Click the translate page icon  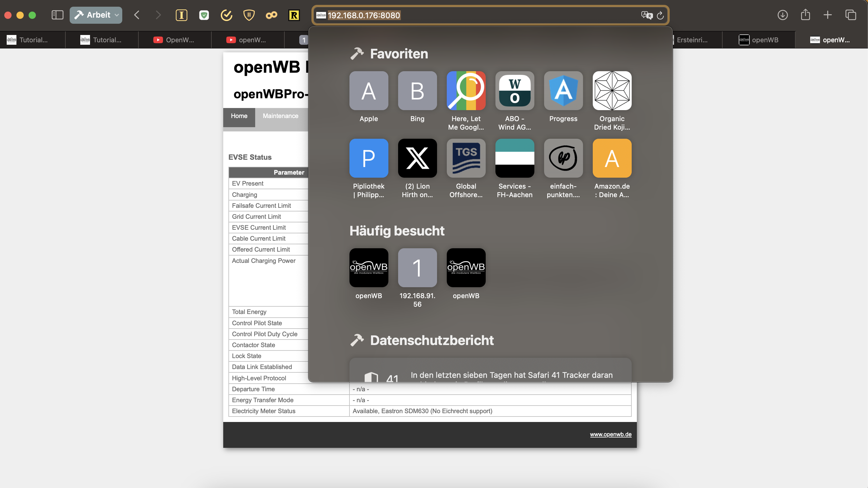646,15
